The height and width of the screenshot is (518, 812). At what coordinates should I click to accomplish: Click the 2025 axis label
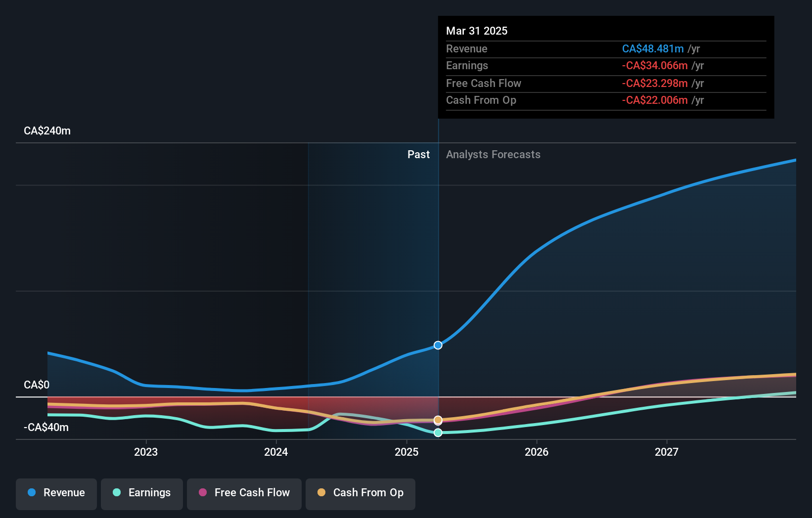point(406,452)
